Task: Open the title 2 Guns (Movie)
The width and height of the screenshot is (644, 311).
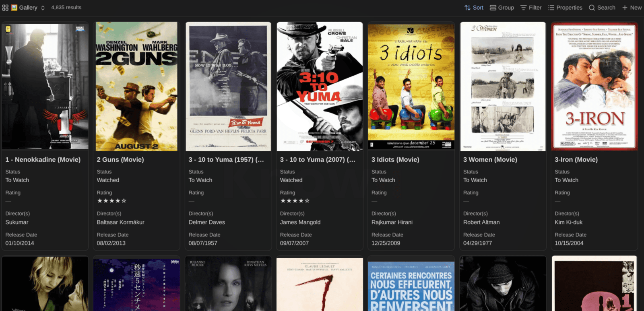Action: pyautogui.click(x=120, y=160)
